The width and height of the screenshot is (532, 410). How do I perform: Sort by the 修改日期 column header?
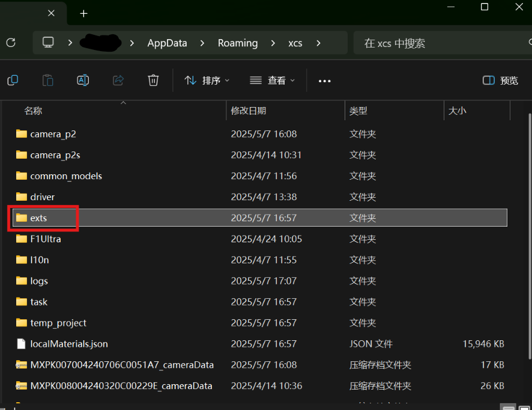pos(249,111)
